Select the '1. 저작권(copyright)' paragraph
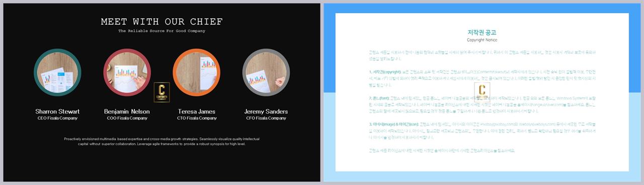644x185 pixels. 482,78
